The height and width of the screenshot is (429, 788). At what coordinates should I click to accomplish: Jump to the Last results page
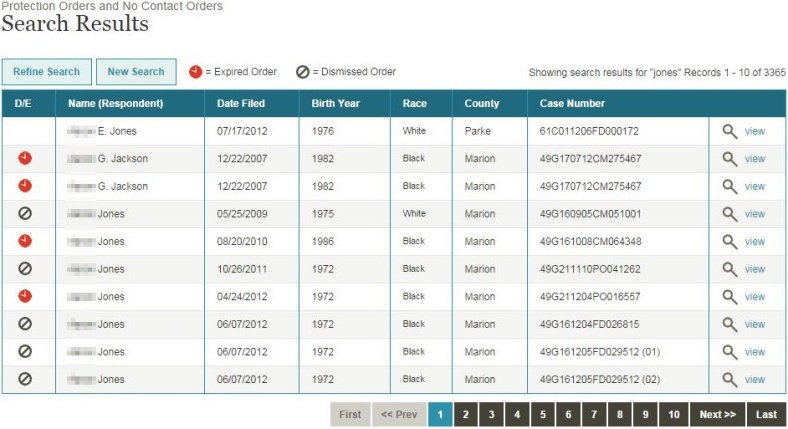point(766,415)
